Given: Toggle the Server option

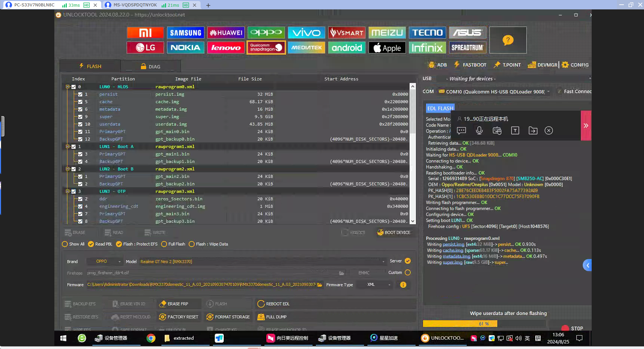Looking at the screenshot, I should click(408, 261).
